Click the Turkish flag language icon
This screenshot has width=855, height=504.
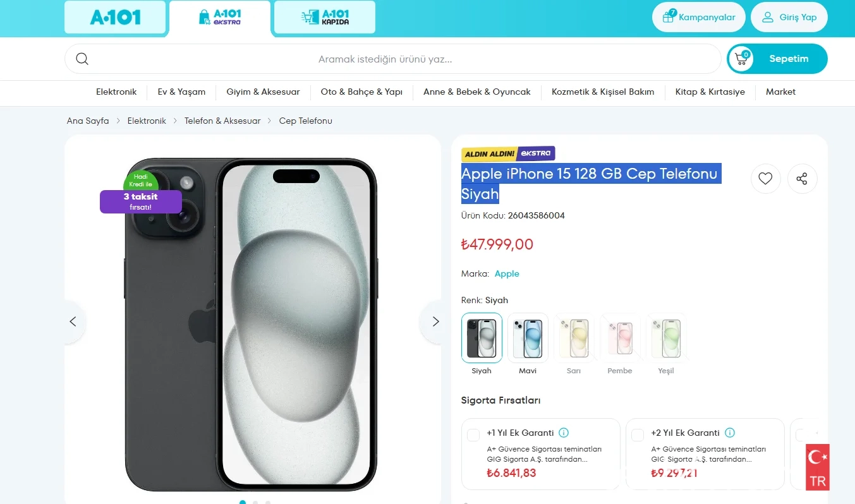[x=818, y=467]
